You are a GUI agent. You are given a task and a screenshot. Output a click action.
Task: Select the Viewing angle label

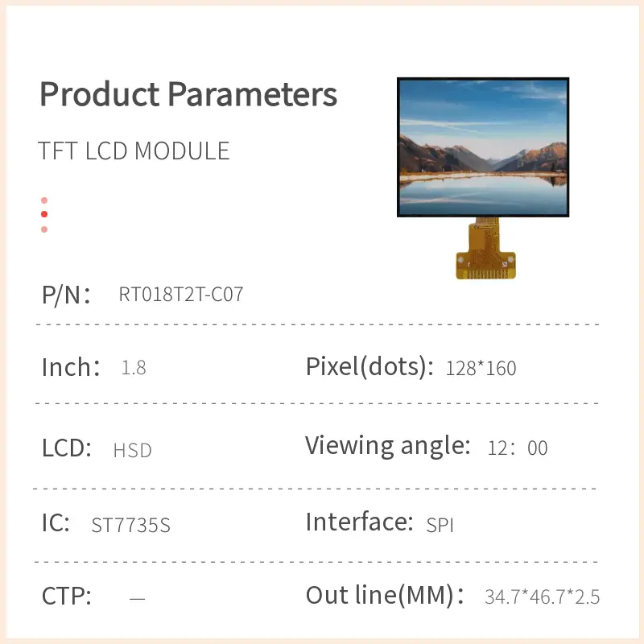[387, 445]
